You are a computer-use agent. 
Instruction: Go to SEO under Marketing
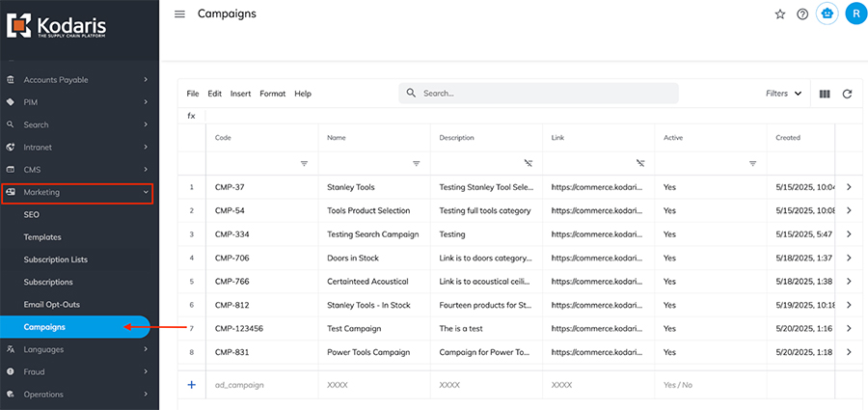pos(32,214)
